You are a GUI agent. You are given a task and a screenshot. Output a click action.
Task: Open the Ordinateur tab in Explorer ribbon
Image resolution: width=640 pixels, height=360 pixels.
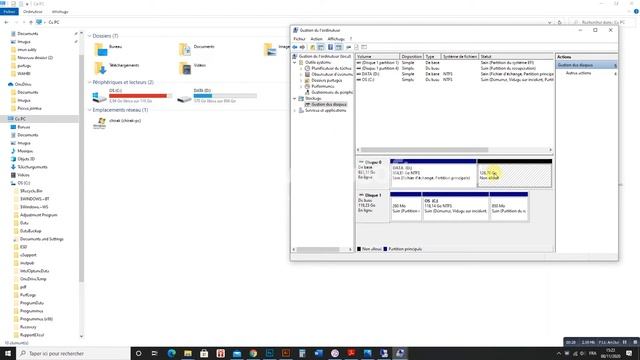(x=32, y=12)
